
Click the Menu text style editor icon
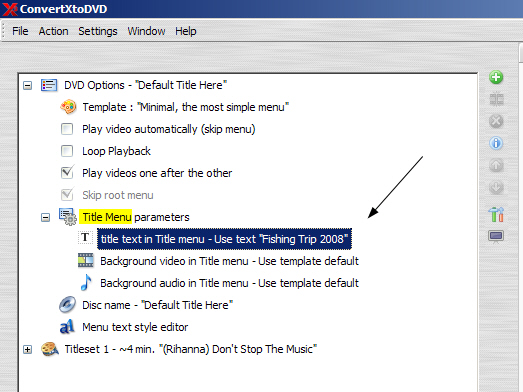(67, 327)
